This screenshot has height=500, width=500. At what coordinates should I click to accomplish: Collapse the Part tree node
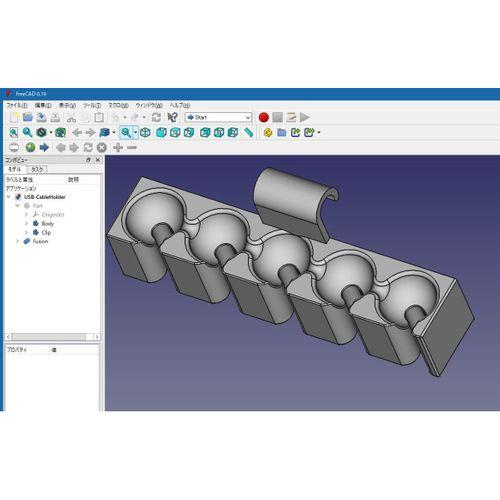click(18, 206)
